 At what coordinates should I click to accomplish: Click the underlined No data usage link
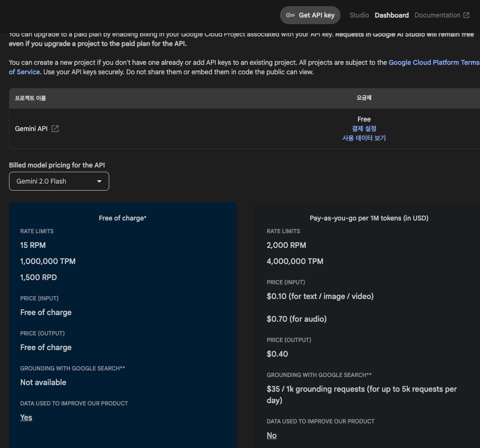pos(271,435)
